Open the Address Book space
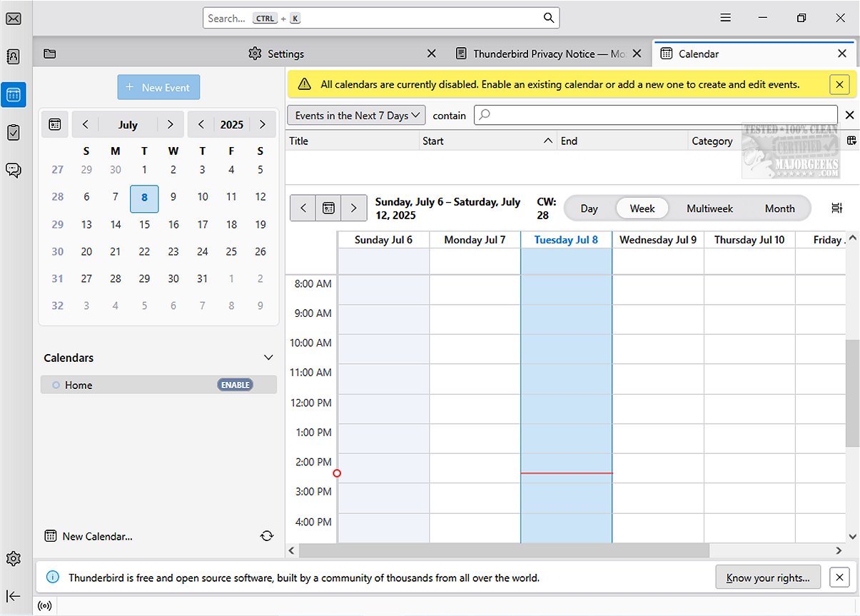 point(13,56)
